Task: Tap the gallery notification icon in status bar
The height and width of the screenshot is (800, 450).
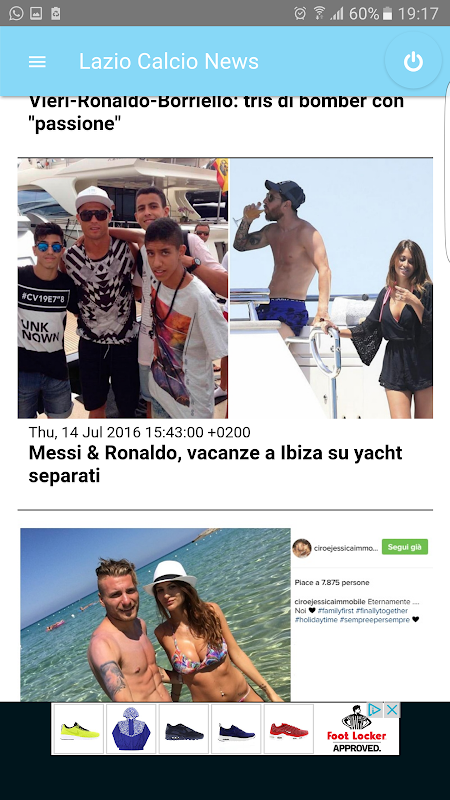Action: coord(36,13)
